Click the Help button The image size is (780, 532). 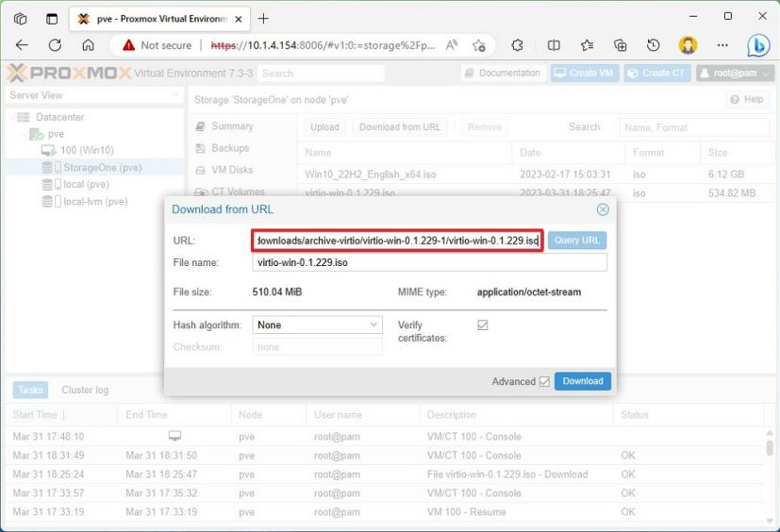click(x=747, y=100)
